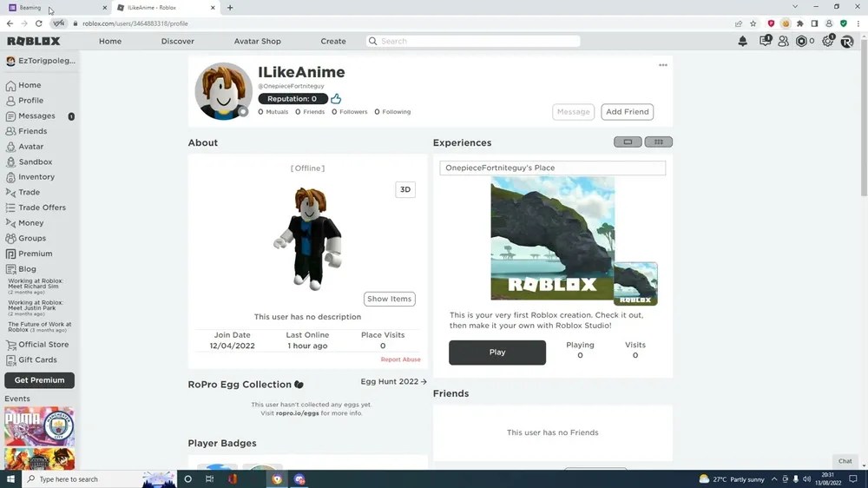The width and height of the screenshot is (868, 488).
Task: Expand the Chat panel
Action: click(x=845, y=461)
